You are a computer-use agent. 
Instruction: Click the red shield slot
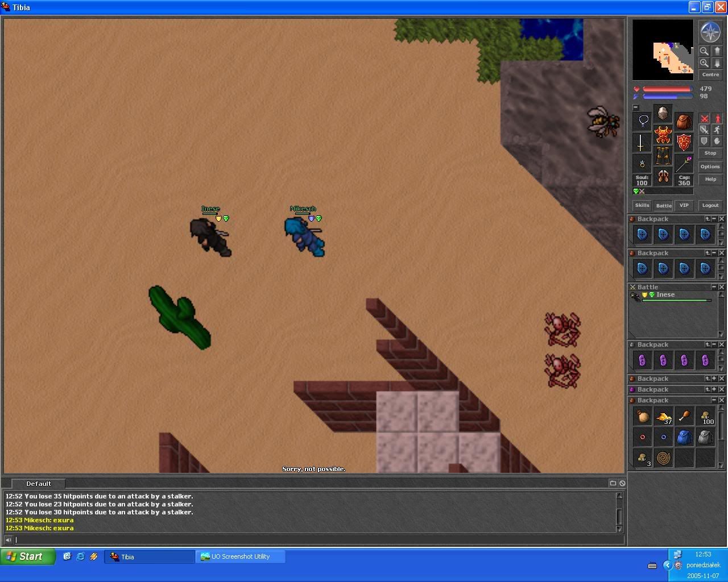(684, 142)
